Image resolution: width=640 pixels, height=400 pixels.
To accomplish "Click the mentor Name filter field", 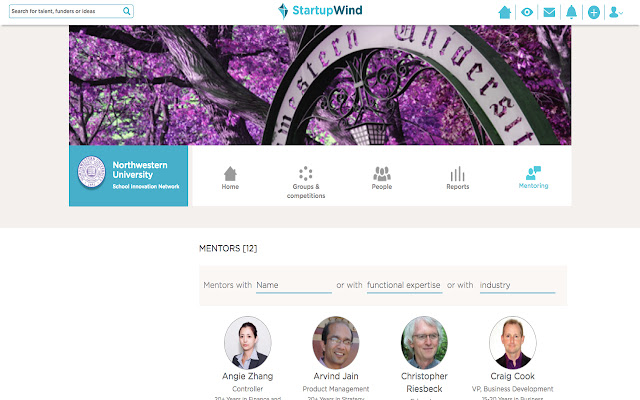I will coord(293,285).
